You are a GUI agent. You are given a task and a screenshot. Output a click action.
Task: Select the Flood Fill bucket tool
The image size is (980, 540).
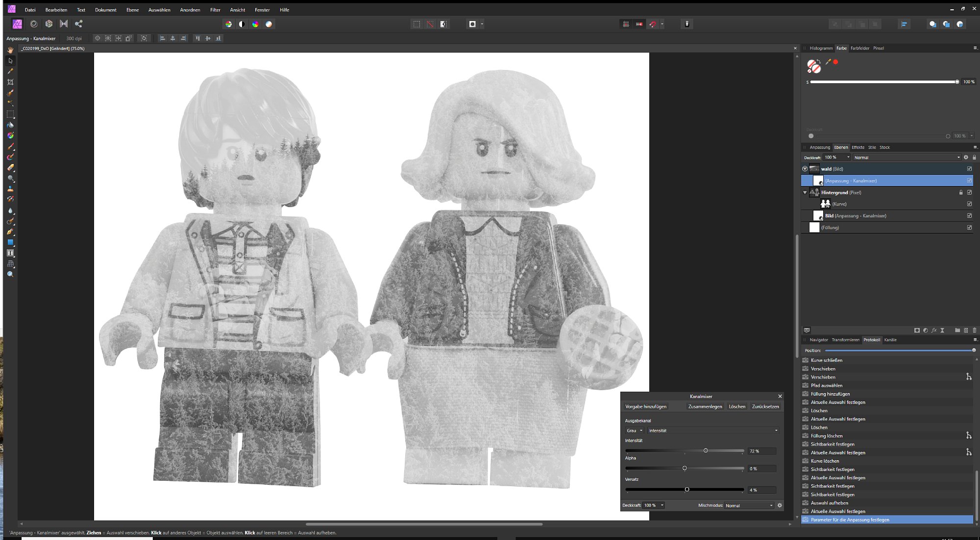(10, 125)
